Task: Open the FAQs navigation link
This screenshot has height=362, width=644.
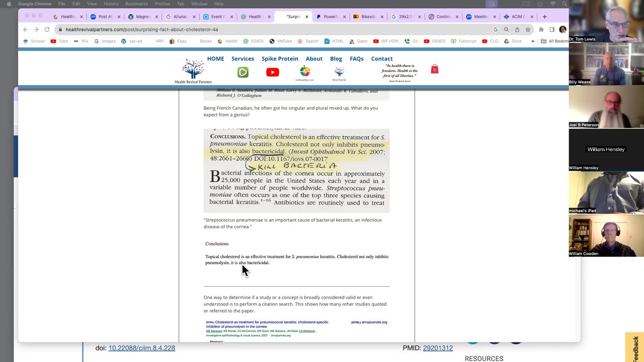Action: coord(357,59)
